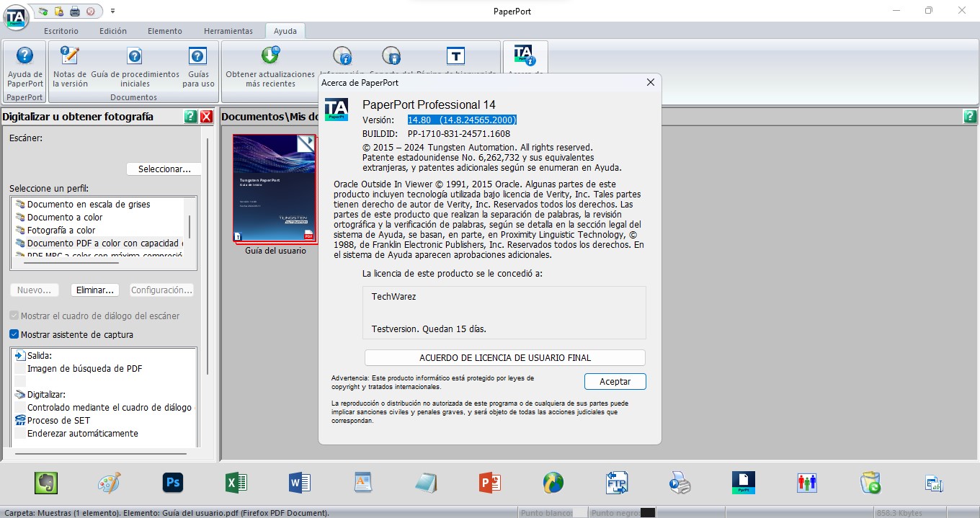Open Guía de procedimientos iniciales

[x=134, y=70]
